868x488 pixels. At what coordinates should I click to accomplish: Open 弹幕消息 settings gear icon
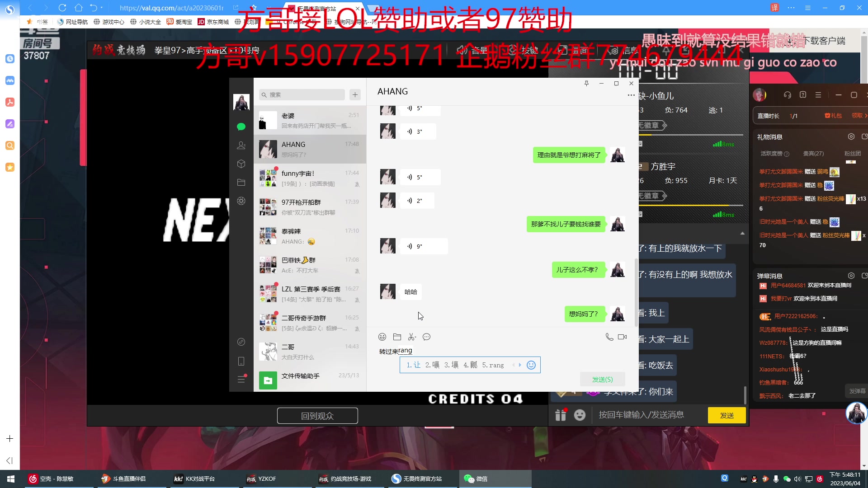[x=851, y=276]
